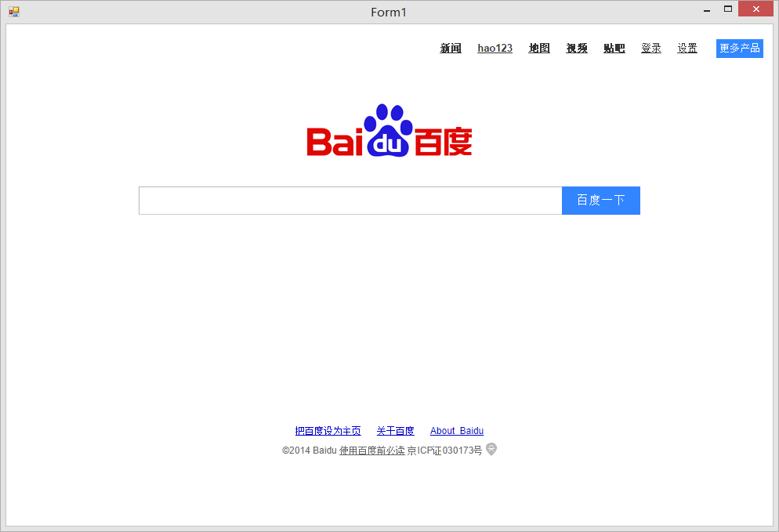Click the 登录 login link
This screenshot has width=779, height=532.
(650, 48)
